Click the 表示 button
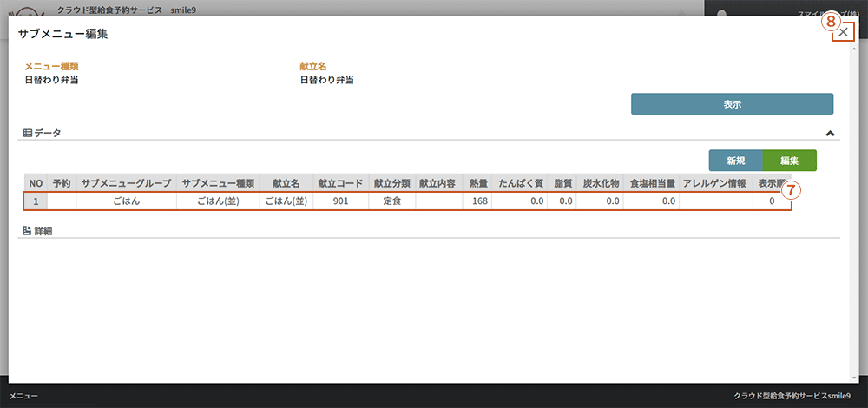This screenshot has height=408, width=868. coord(732,104)
